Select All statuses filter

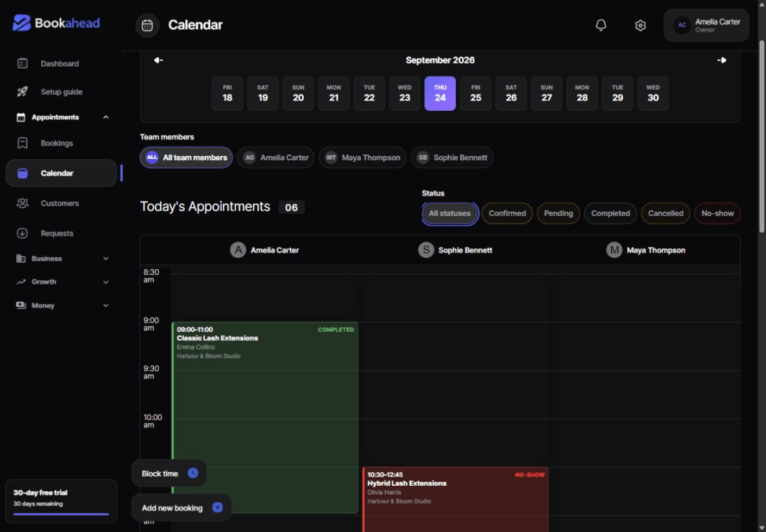tap(450, 213)
